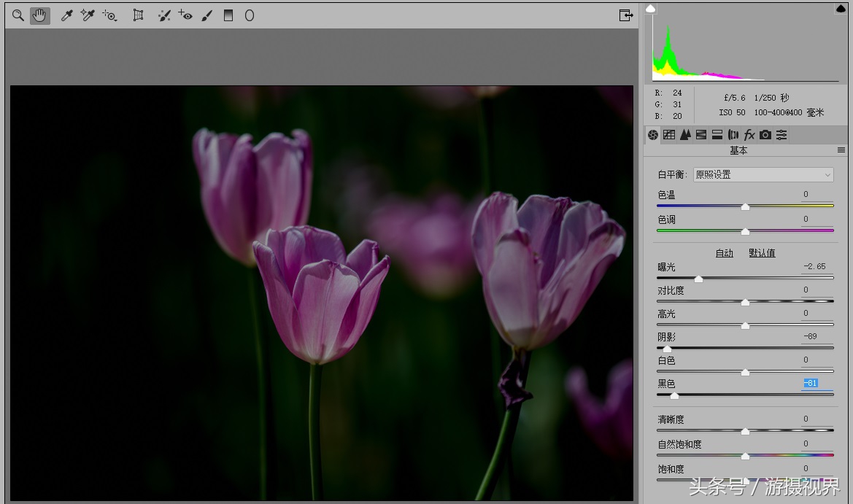The width and height of the screenshot is (853, 504).
Task: Toggle shadow clipping warning in histogram
Action: point(651,9)
